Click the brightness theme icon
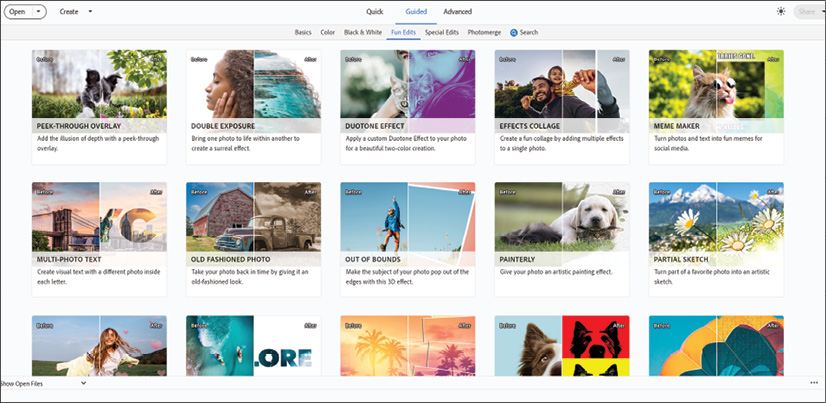The image size is (826, 403). [781, 12]
